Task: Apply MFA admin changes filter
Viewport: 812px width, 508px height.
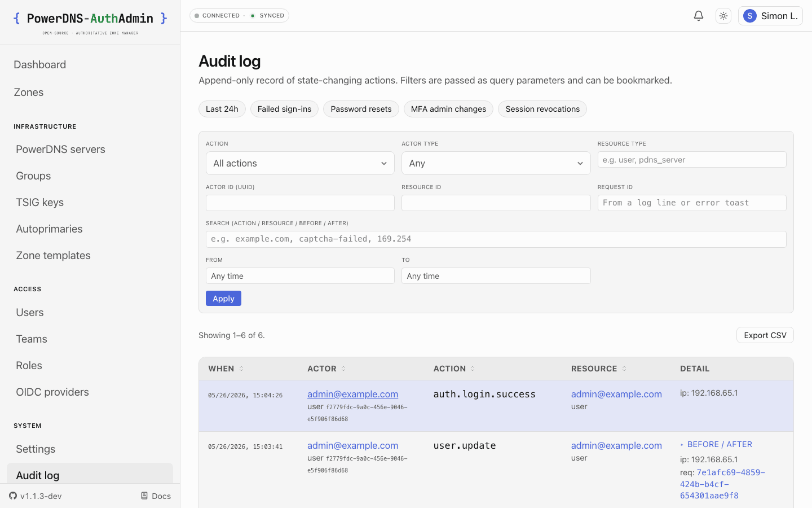Action: pyautogui.click(x=448, y=109)
